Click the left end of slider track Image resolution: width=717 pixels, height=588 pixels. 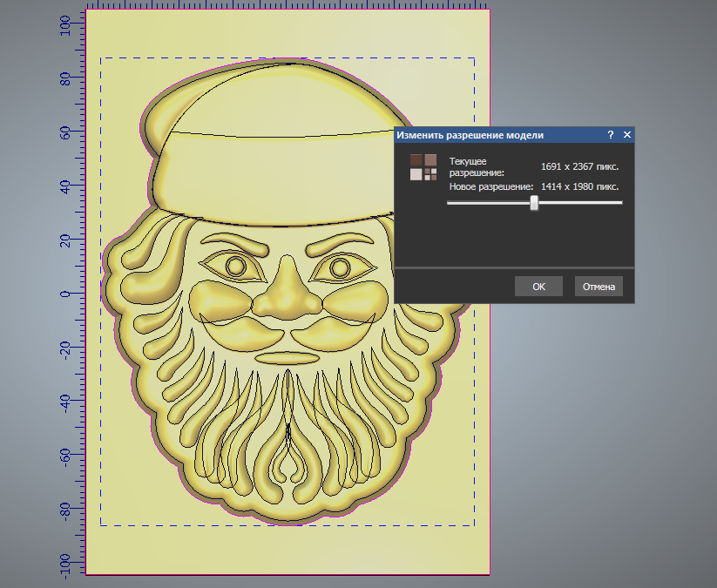click(x=450, y=203)
